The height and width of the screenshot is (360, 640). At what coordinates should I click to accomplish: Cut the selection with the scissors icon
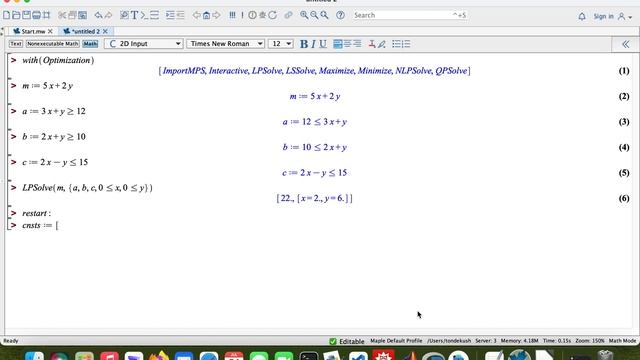click(62, 15)
